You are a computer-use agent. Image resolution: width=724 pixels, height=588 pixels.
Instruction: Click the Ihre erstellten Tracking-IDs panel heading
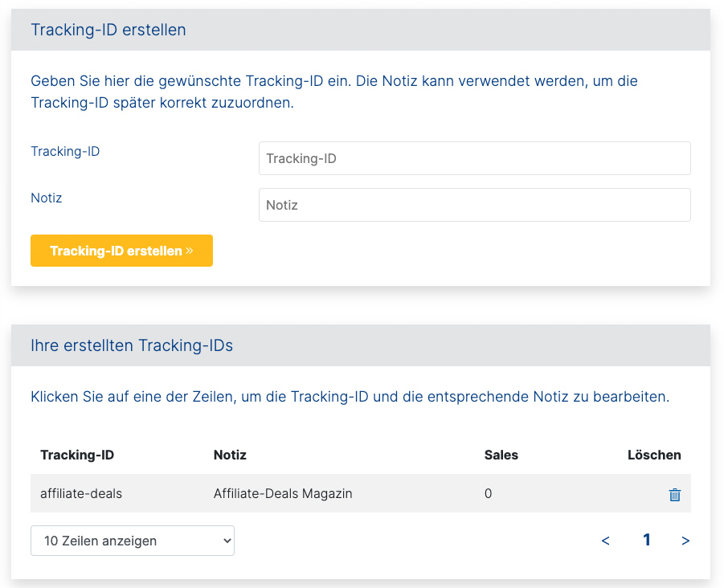coord(132,345)
